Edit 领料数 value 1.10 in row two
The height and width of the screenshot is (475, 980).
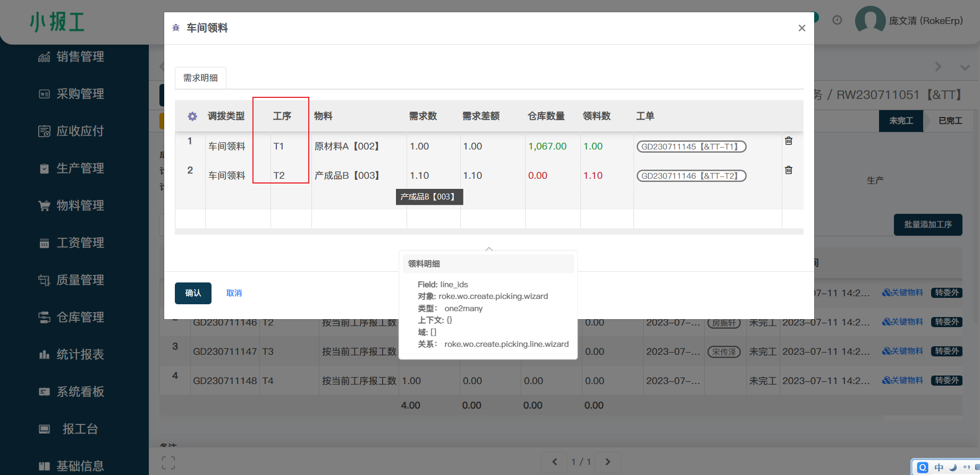[x=593, y=176]
